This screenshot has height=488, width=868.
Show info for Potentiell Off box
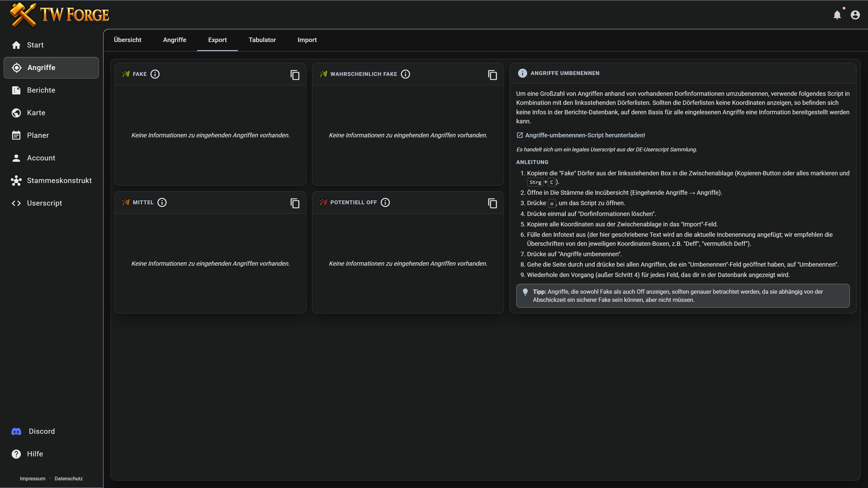coord(385,202)
